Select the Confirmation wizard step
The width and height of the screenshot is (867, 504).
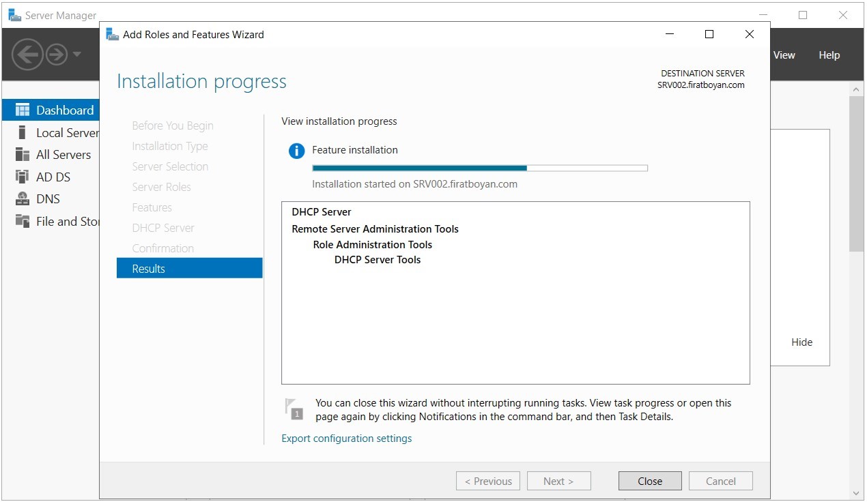click(x=162, y=248)
